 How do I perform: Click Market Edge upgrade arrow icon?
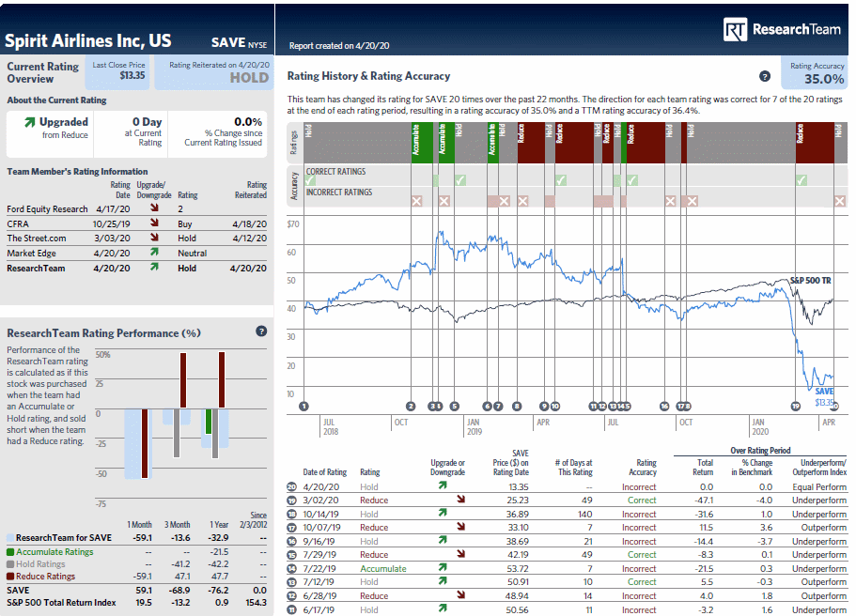tap(154, 252)
